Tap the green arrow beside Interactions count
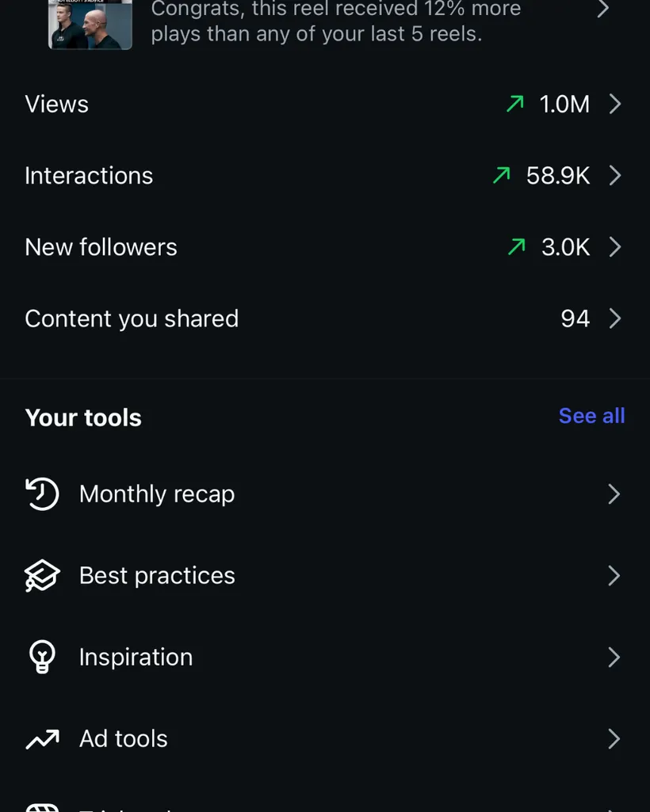Screen dimensions: 650x812 pos(501,175)
